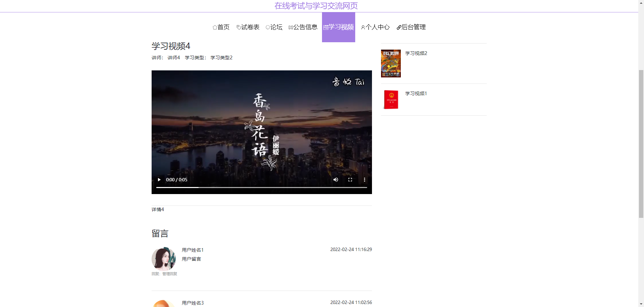Play the video with the play button

pyautogui.click(x=159, y=180)
